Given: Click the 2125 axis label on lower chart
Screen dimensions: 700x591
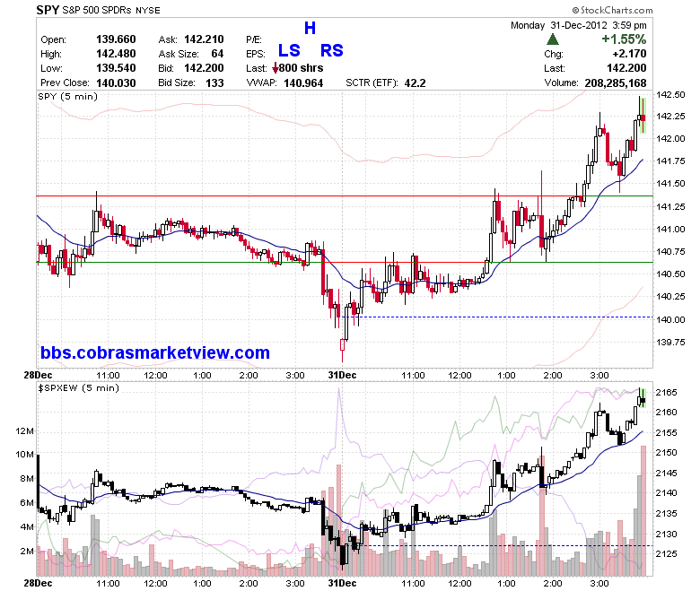Looking at the screenshot, I should coord(666,553).
